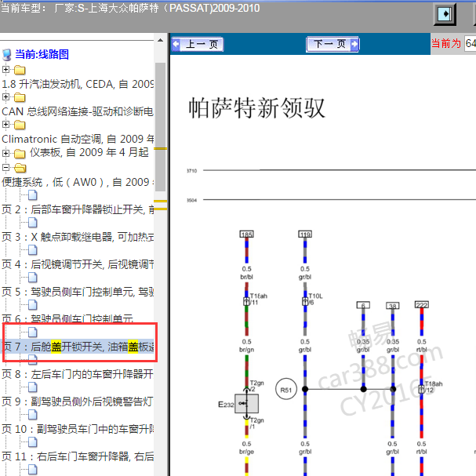Click the document icon above 页 11
Viewport: 476px width, 476px height.
33,442
